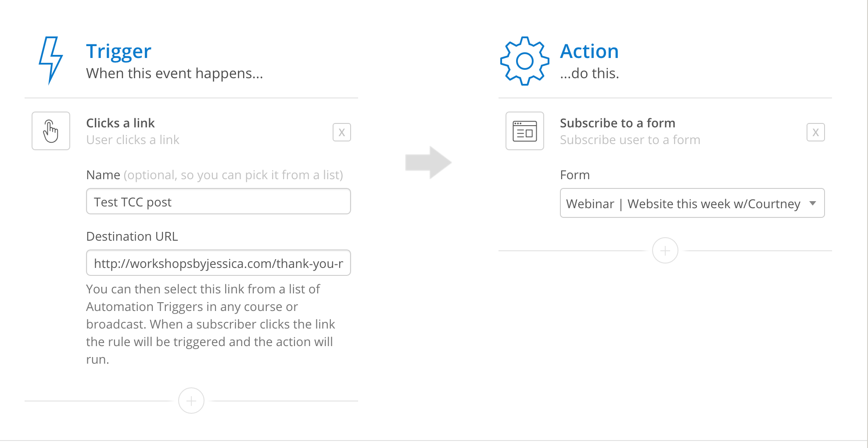Click the dropdown arrow in the Form selector
This screenshot has height=448, width=868.
[x=813, y=203]
